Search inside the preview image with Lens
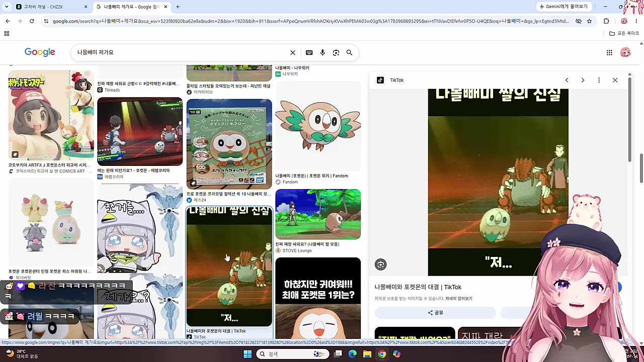This screenshot has height=362, width=644. tap(381, 264)
